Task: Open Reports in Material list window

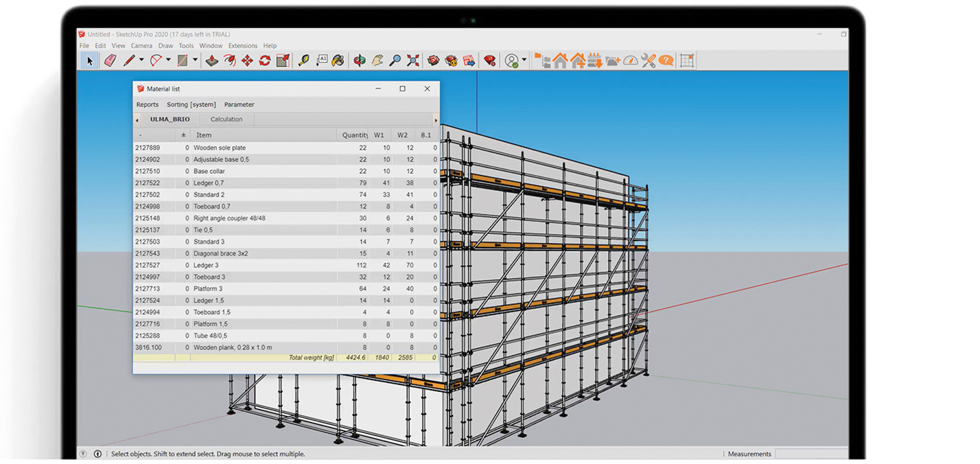Action: 147,105
